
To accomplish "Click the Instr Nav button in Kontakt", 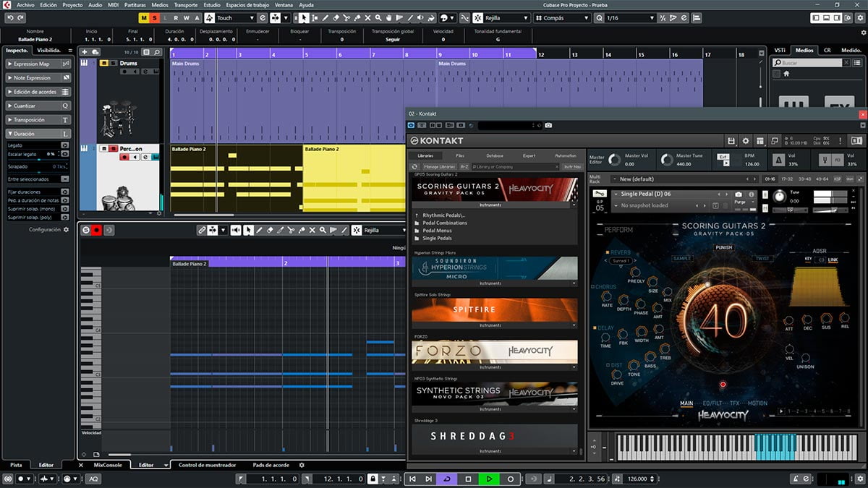I will (572, 167).
